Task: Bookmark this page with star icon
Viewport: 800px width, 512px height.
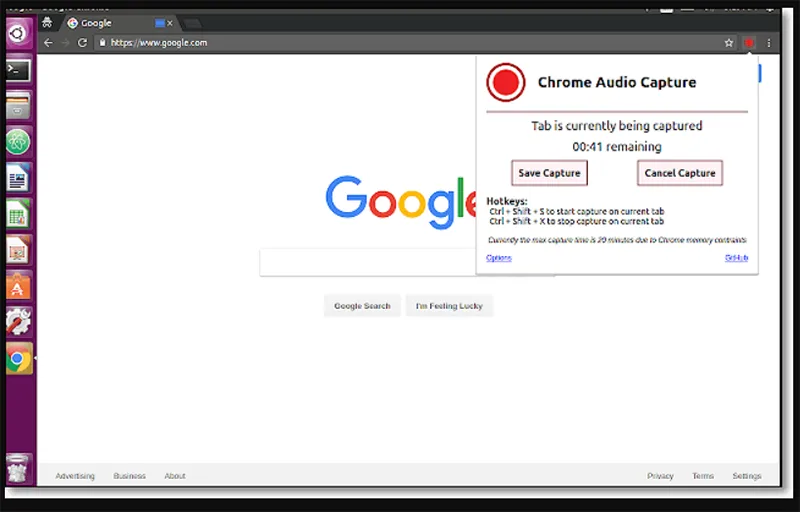Action: [x=729, y=43]
